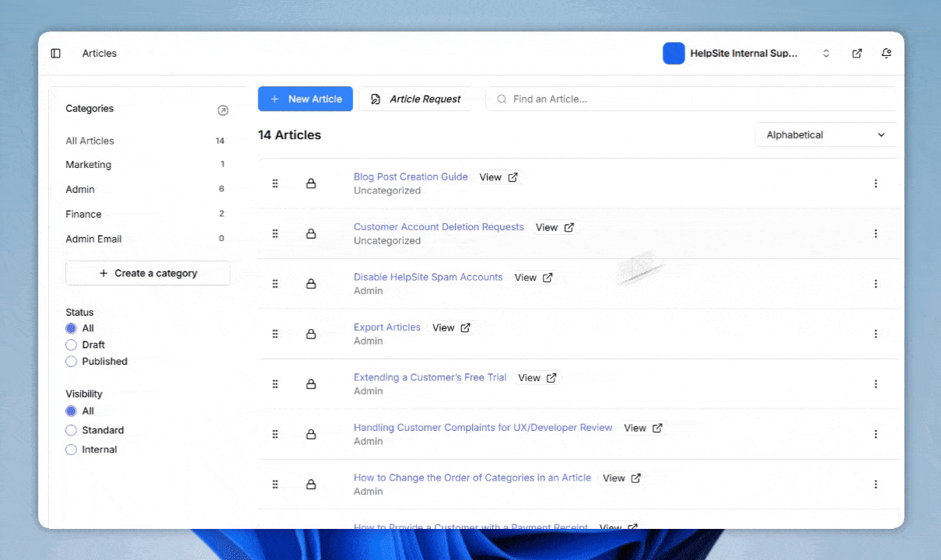This screenshot has height=560, width=941.
Task: Click the Create a category button
Action: pyautogui.click(x=148, y=273)
